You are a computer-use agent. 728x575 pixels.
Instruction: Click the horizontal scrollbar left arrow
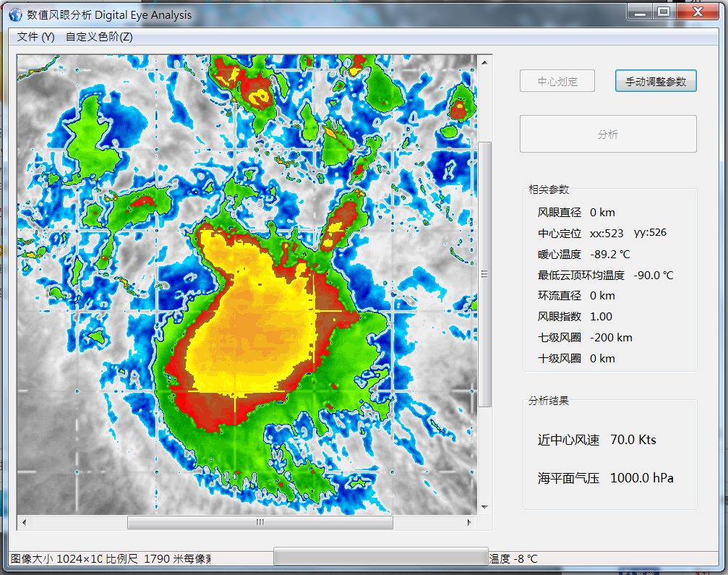click(x=25, y=522)
